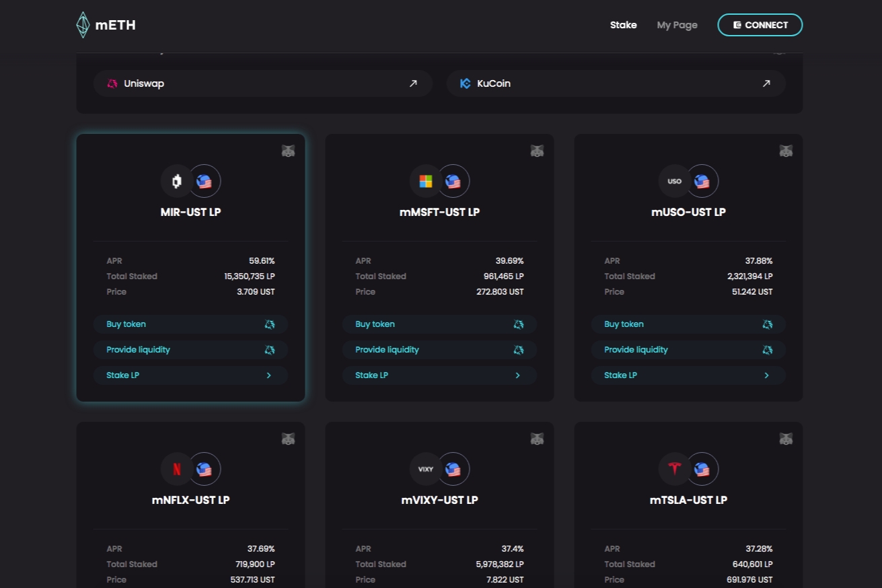Click the mUSO-UST LP card title
Screen dimensions: 882x588
coord(688,212)
